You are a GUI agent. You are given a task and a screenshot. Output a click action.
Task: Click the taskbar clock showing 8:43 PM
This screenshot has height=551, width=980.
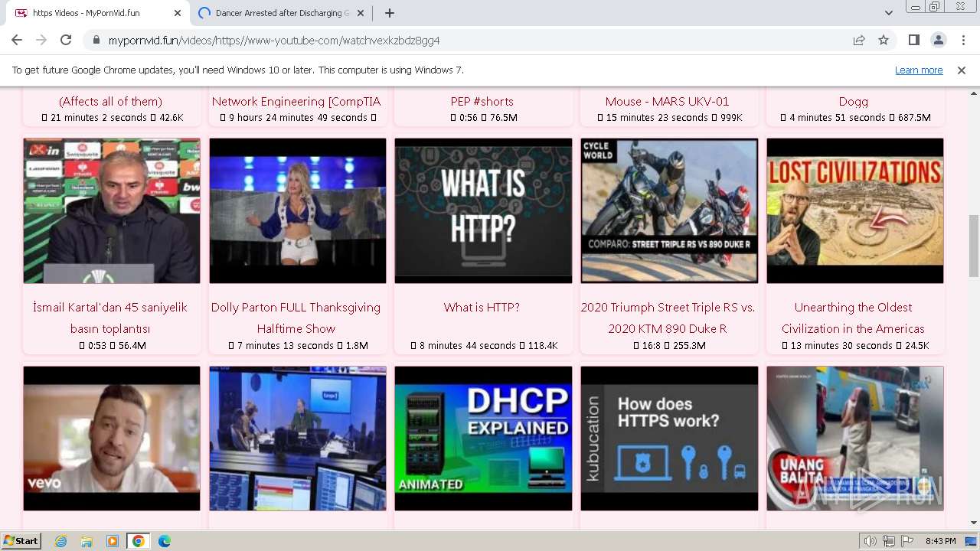tap(940, 541)
